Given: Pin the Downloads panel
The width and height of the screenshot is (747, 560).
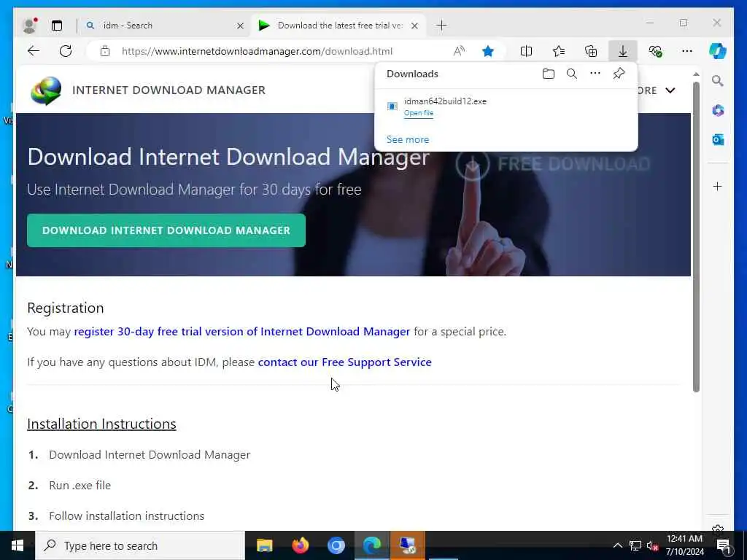Looking at the screenshot, I should pyautogui.click(x=619, y=74).
